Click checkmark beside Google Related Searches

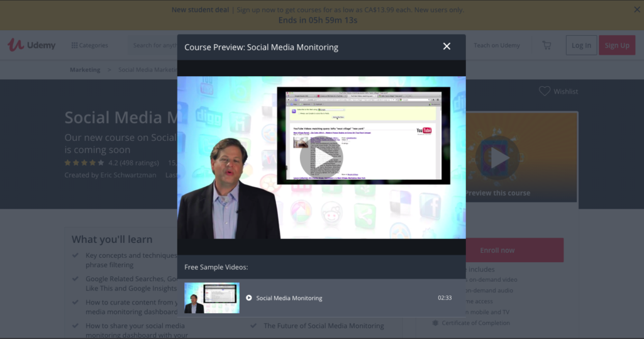(75, 279)
